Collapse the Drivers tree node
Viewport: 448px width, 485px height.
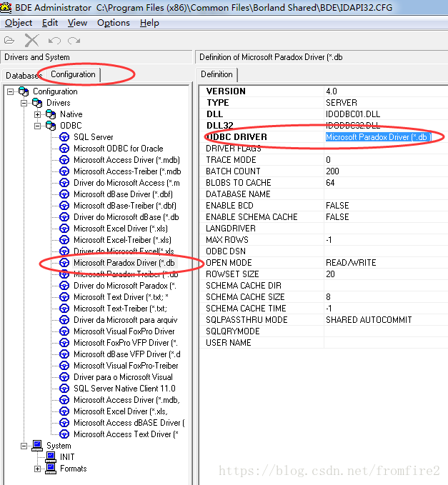(24, 103)
